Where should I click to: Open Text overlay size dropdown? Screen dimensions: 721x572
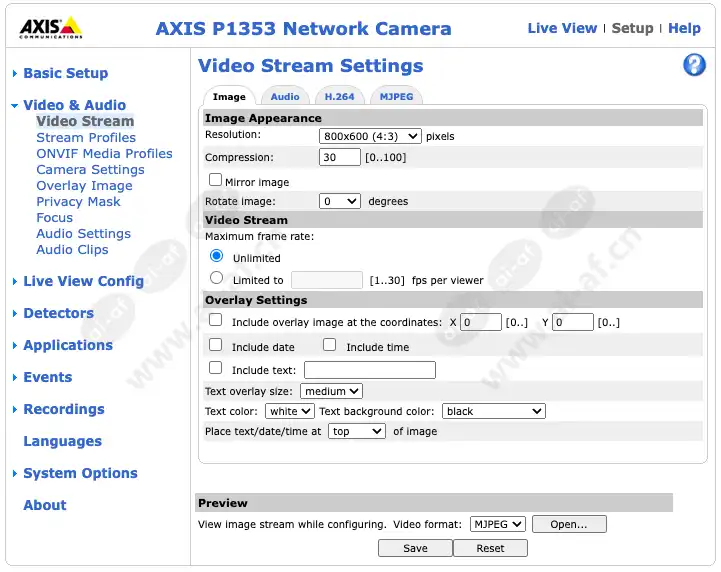tap(331, 391)
